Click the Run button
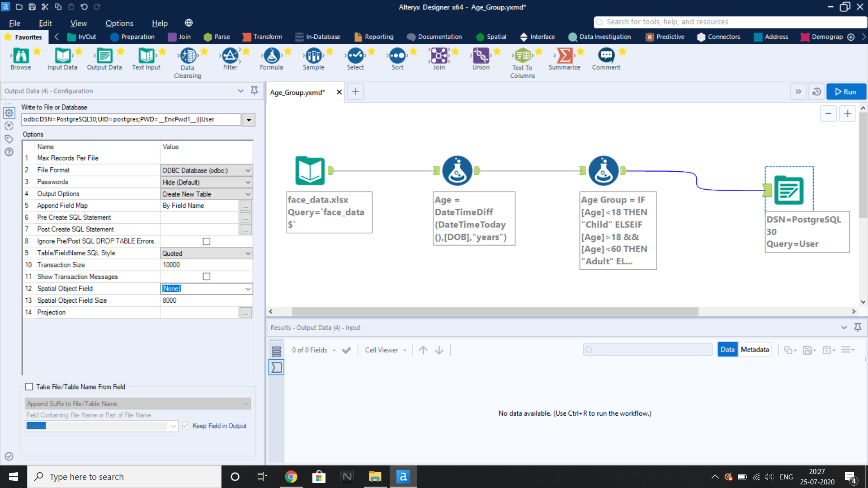868x488 pixels. pos(846,91)
